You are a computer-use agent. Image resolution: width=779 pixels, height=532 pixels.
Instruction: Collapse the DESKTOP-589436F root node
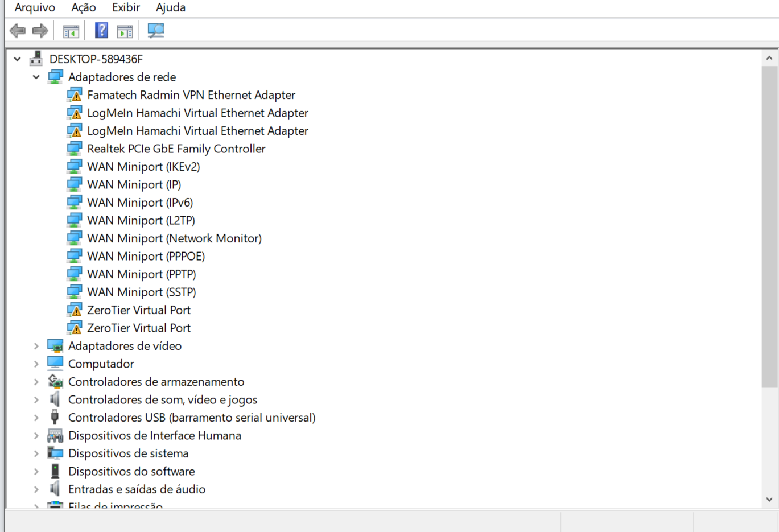[x=18, y=59]
